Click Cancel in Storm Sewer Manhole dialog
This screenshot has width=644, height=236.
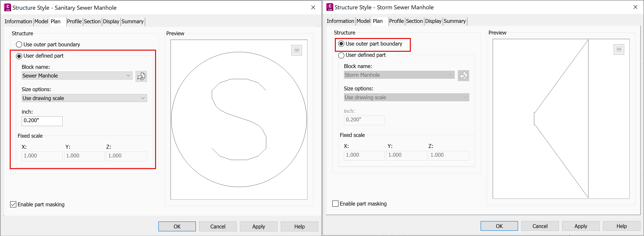[x=540, y=226]
